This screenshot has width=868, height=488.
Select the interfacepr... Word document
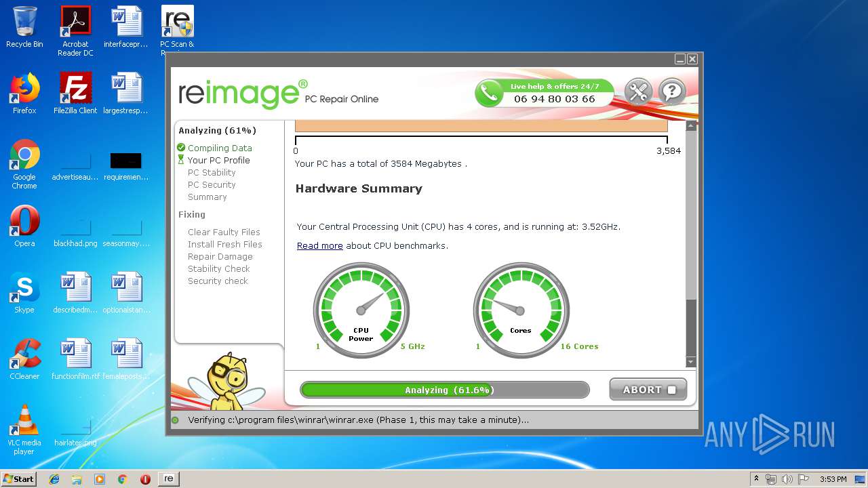click(x=126, y=27)
